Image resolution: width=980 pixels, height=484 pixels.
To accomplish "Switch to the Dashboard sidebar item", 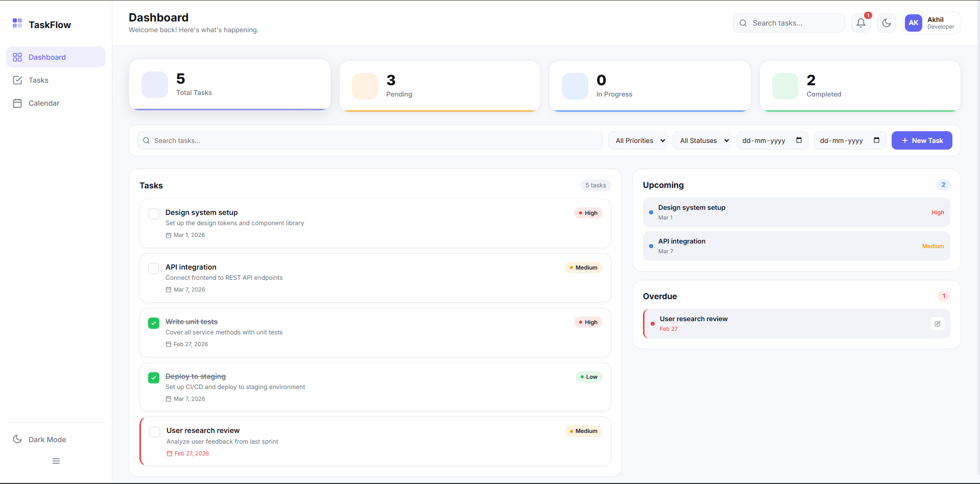I will point(47,57).
